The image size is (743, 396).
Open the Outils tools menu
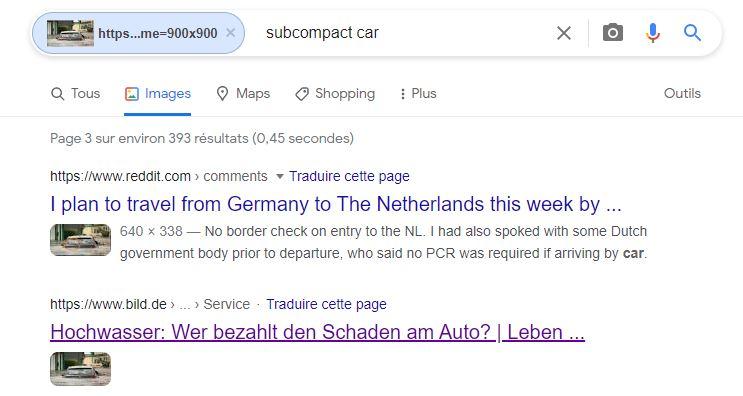point(682,94)
